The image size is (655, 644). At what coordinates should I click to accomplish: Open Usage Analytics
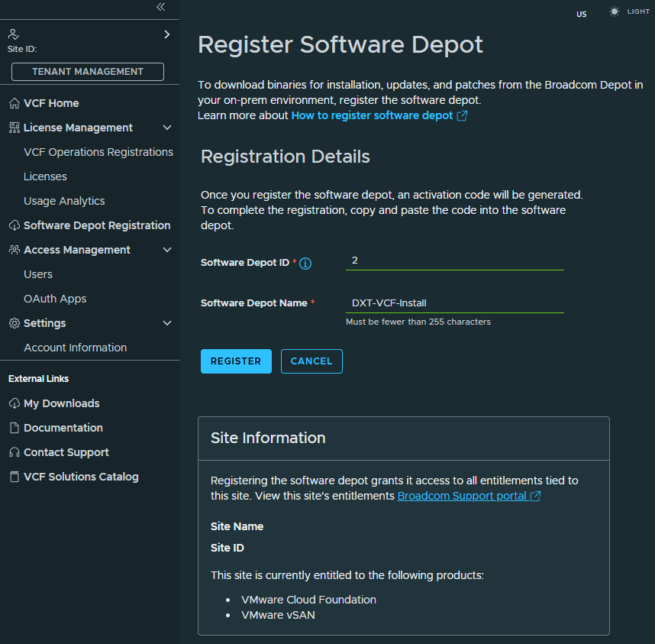(64, 201)
